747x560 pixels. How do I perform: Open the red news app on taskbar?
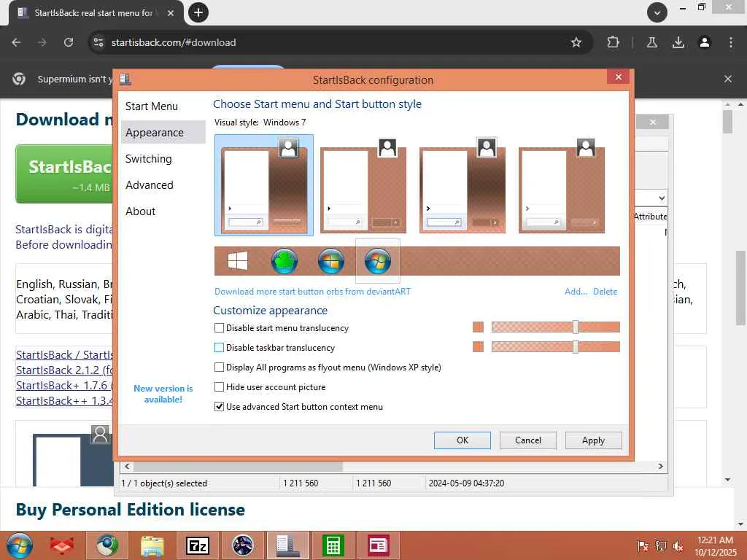379,545
